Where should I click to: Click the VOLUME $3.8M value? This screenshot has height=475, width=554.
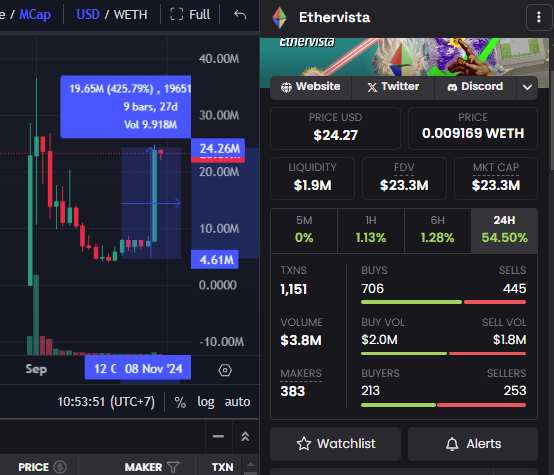[301, 340]
